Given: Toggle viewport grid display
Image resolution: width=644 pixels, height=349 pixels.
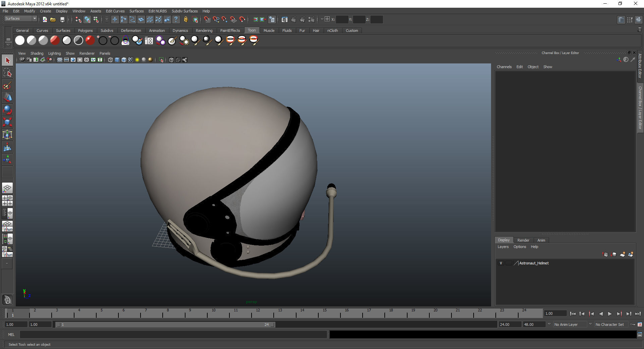Looking at the screenshot, I should 60,60.
